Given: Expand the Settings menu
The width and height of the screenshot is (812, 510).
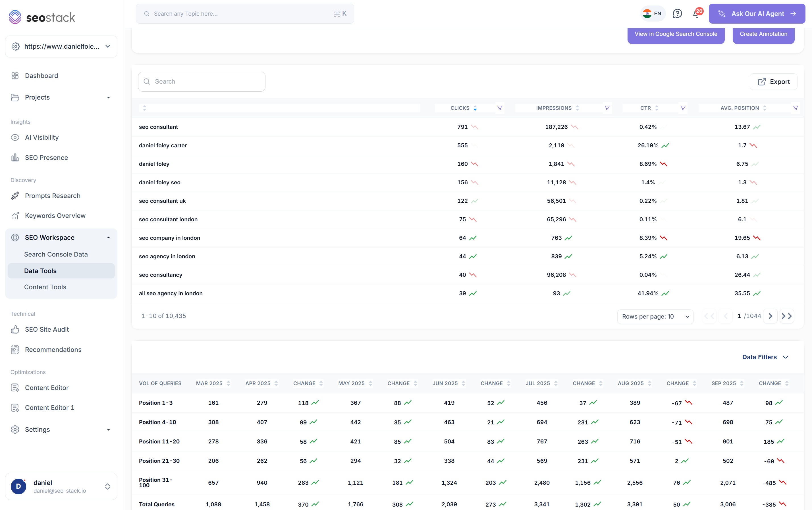Looking at the screenshot, I should click(x=109, y=430).
